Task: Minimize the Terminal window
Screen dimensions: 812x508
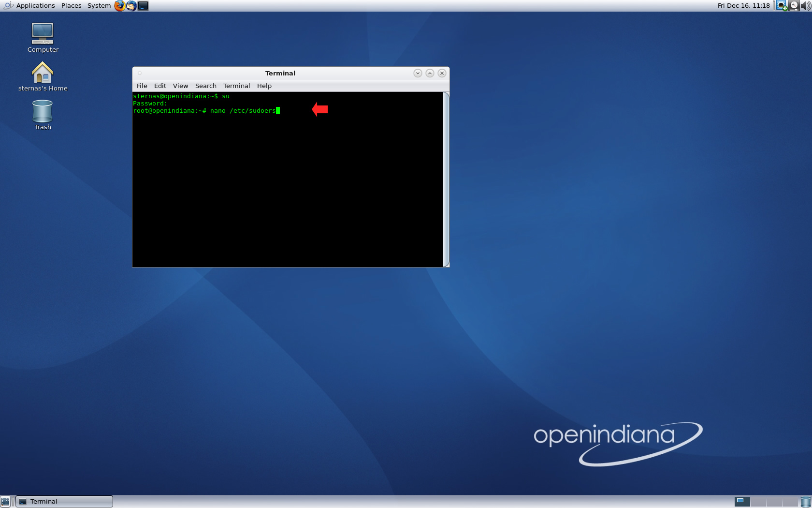Action: 418,73
